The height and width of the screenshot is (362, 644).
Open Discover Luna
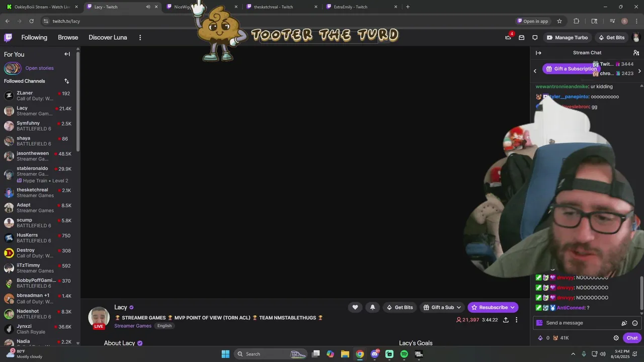point(108,37)
